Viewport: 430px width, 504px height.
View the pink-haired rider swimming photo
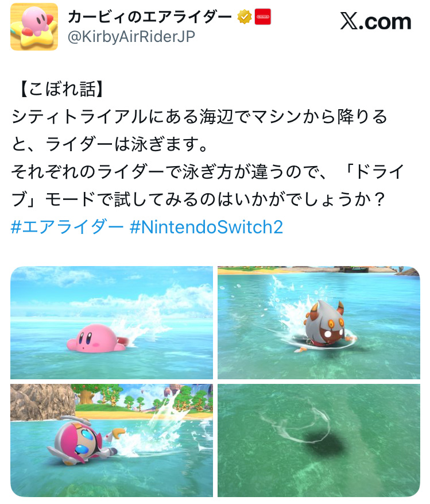(x=111, y=440)
